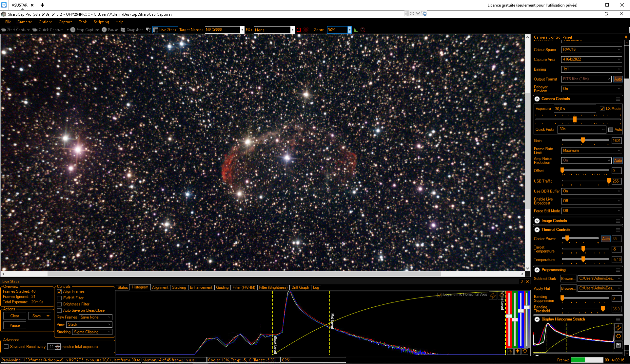The height and width of the screenshot is (364, 630).
Task: Collapse the Camera Controls section
Action: [x=537, y=99]
